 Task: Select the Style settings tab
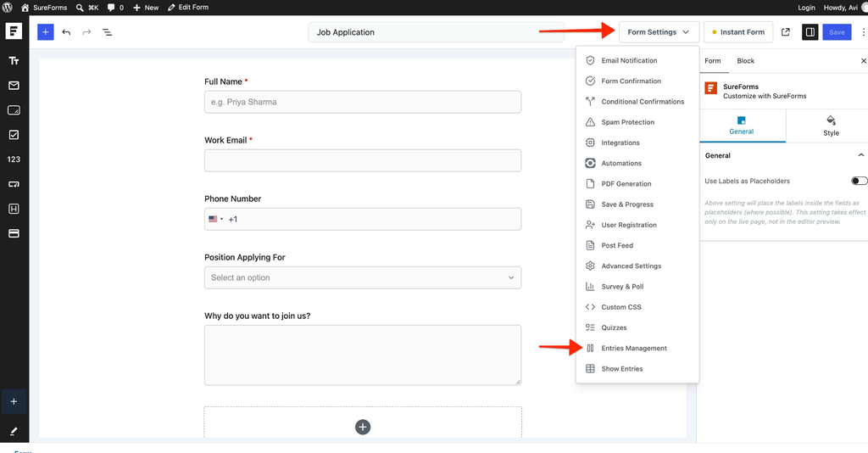pyautogui.click(x=831, y=126)
